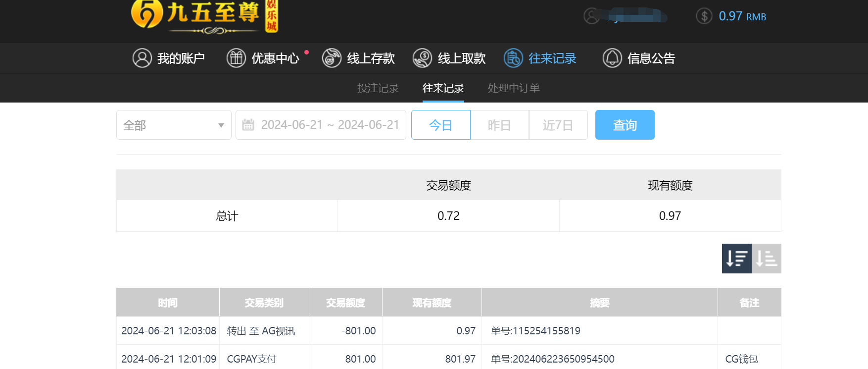This screenshot has height=369, width=868.
Task: Click the user avatar icon in header
Action: pos(592,16)
